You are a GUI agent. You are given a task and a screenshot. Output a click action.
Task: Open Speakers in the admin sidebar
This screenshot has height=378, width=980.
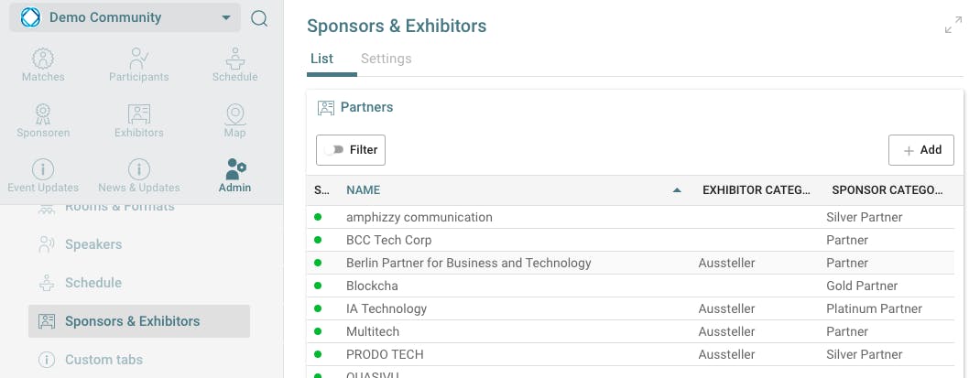[x=93, y=244]
